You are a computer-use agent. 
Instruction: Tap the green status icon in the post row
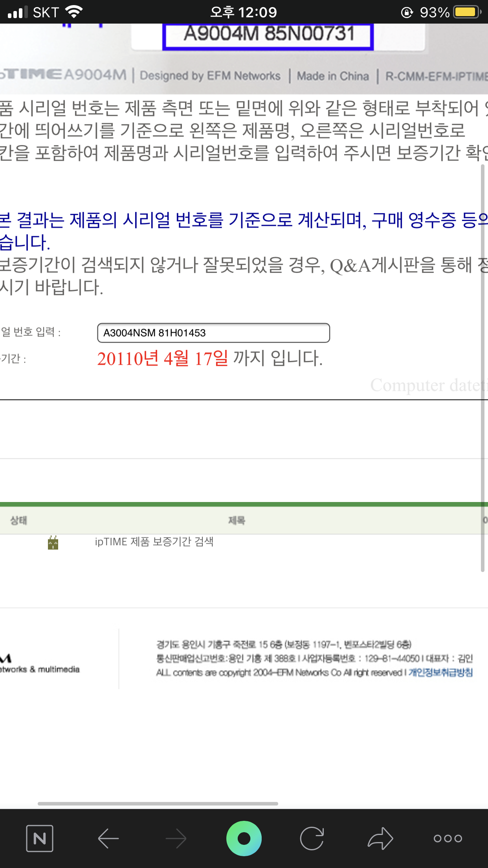click(x=53, y=542)
